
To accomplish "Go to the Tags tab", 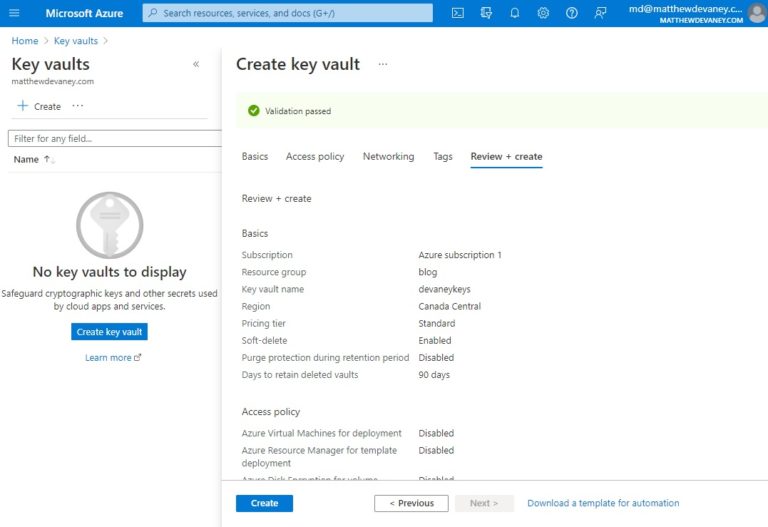I will tap(443, 157).
